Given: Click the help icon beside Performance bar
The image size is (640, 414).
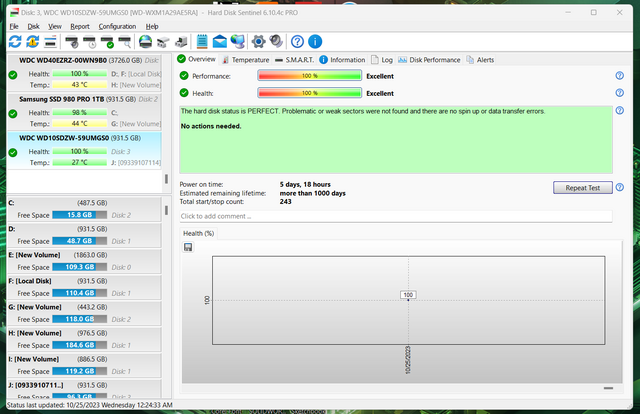Looking at the screenshot, I should coord(619,76).
